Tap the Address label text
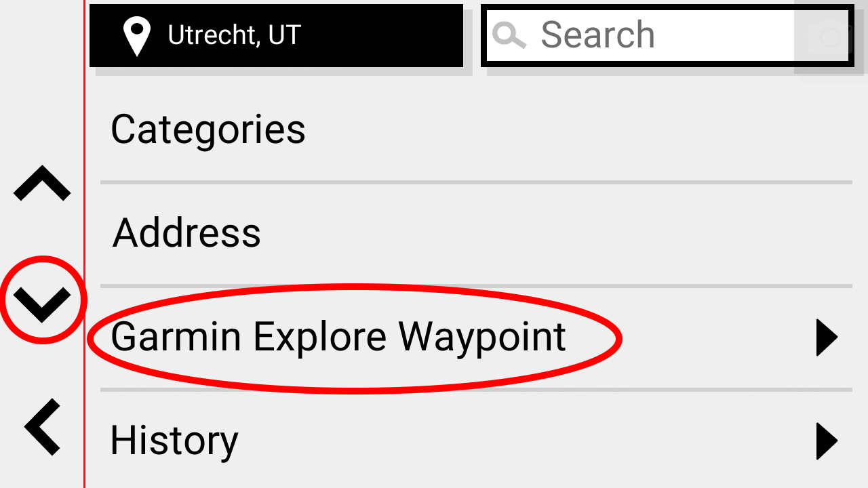This screenshot has height=488, width=868. 186,233
